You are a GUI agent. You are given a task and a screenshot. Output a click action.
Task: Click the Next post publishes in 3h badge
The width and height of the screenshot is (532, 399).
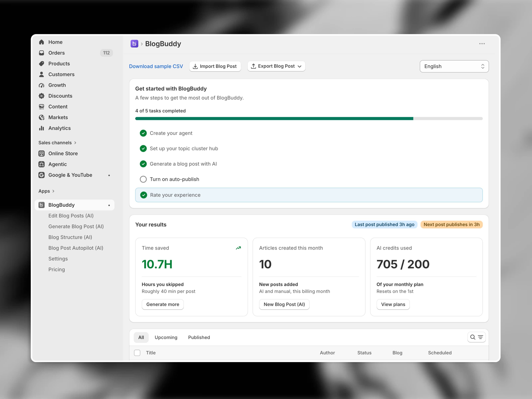coord(451,225)
